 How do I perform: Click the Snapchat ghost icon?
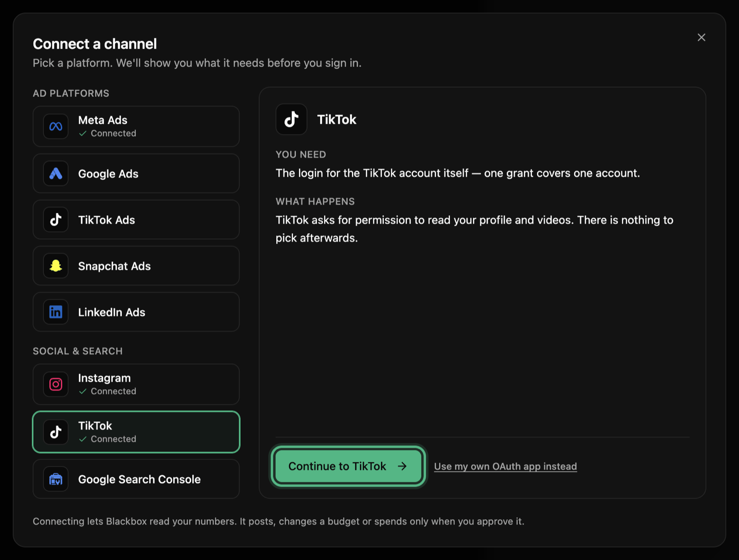[56, 266]
